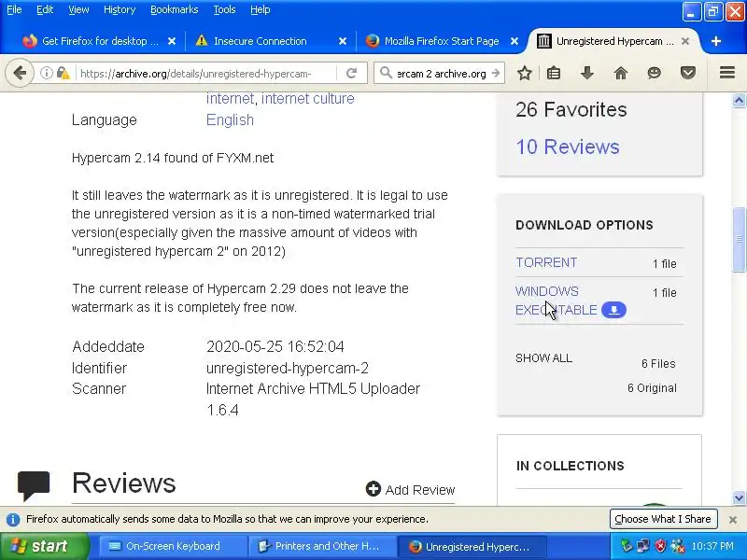Image resolution: width=747 pixels, height=560 pixels.
Task: Click the taskbar clock 10:37 PM
Action: tap(712, 546)
